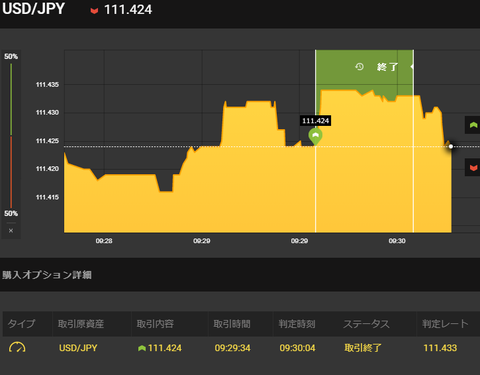Click the 09:30:04 judgment time cell
Screen dimensions: 480x375
pos(297,348)
